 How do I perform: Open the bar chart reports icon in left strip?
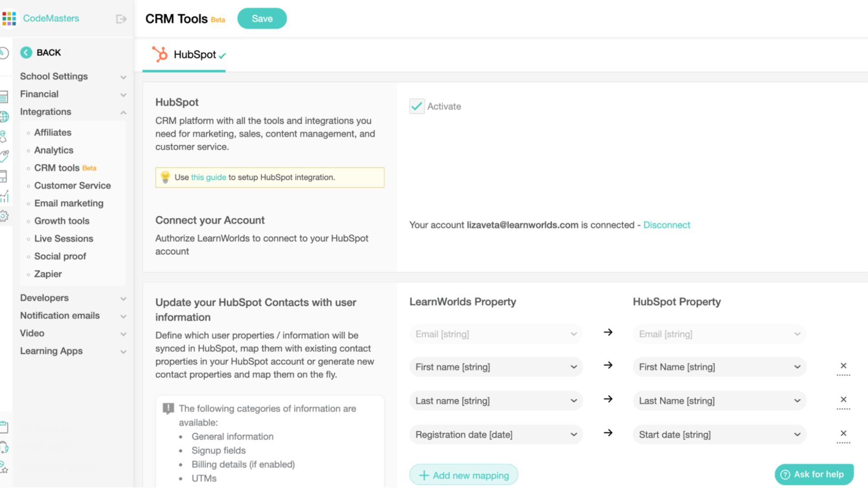(4, 196)
